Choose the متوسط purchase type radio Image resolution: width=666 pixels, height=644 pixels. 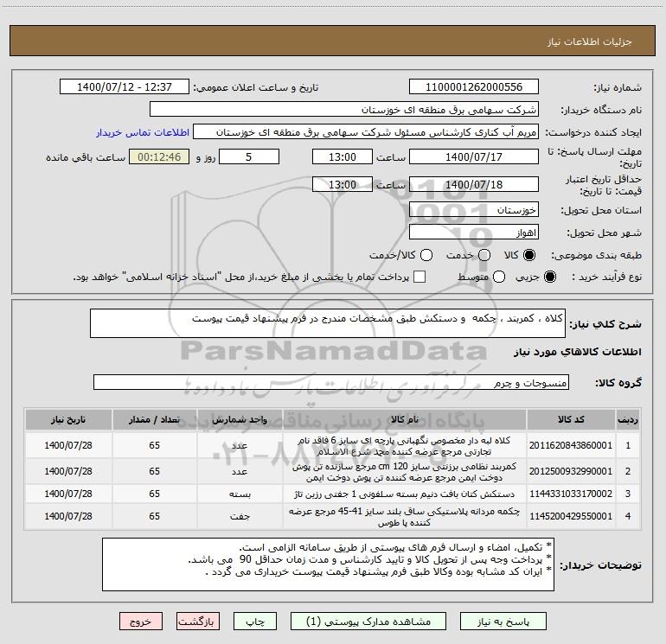[499, 277]
